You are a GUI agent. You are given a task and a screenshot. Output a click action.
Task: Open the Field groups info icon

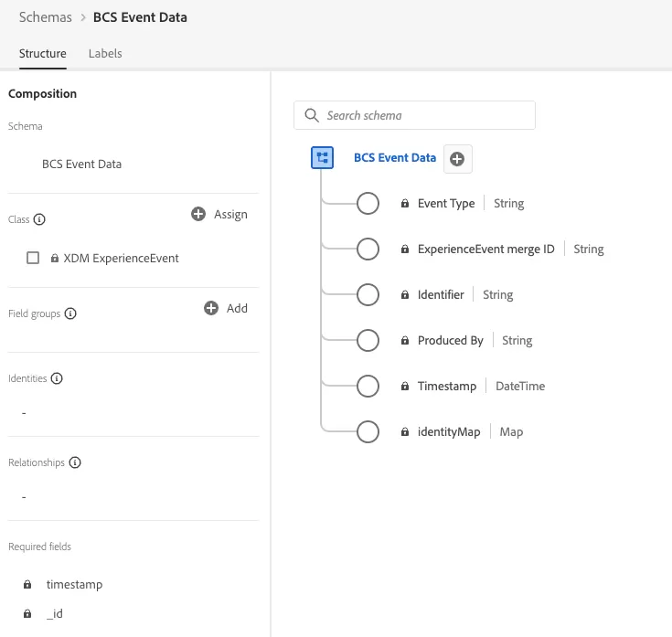click(70, 313)
